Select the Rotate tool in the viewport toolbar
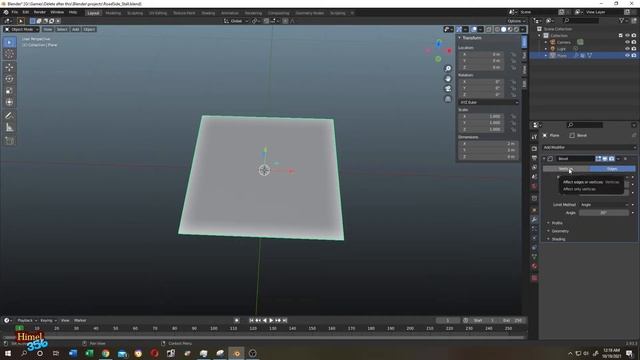640x360 pixels. pyautogui.click(x=9, y=79)
